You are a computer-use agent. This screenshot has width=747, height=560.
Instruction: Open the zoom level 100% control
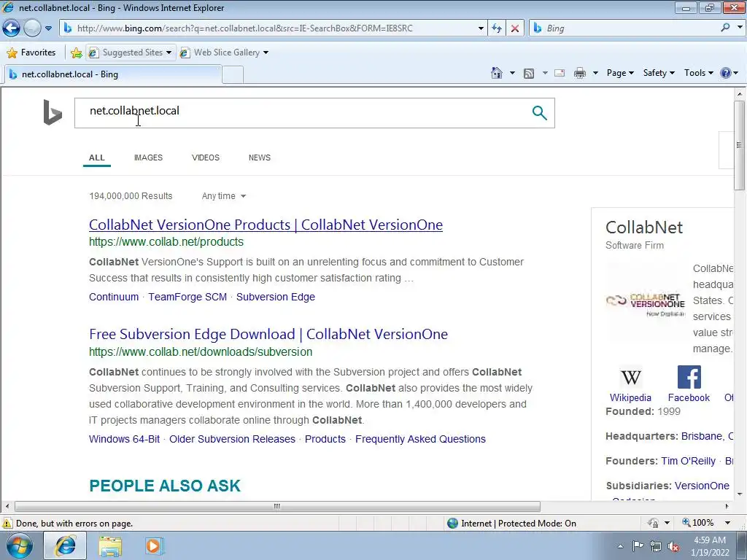pos(705,523)
